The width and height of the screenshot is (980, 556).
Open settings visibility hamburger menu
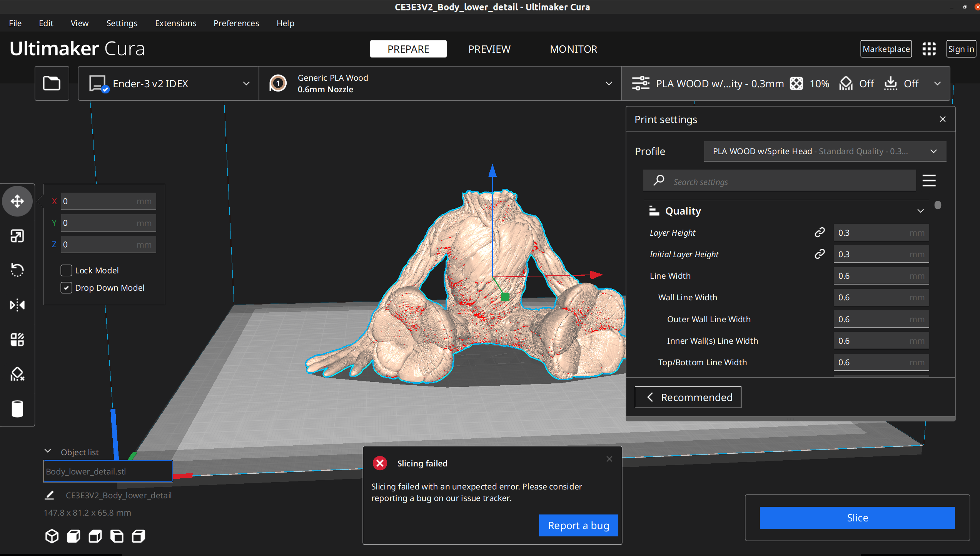pyautogui.click(x=929, y=180)
